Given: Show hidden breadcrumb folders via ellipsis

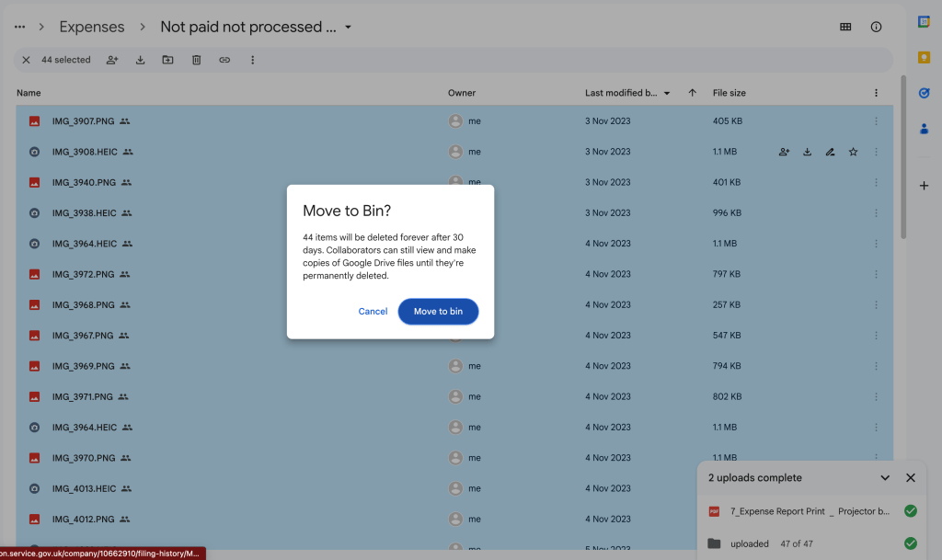Looking at the screenshot, I should click(x=20, y=27).
